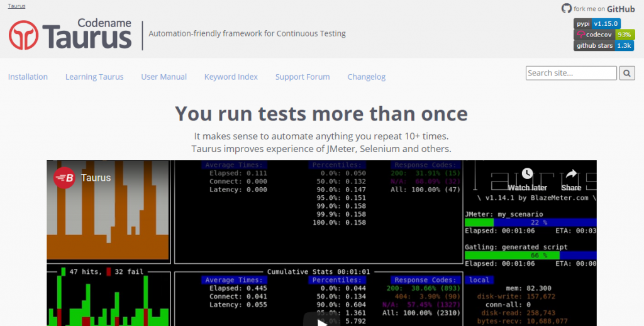Click the line about repeating 10+ times
644x326 pixels.
[x=321, y=136]
